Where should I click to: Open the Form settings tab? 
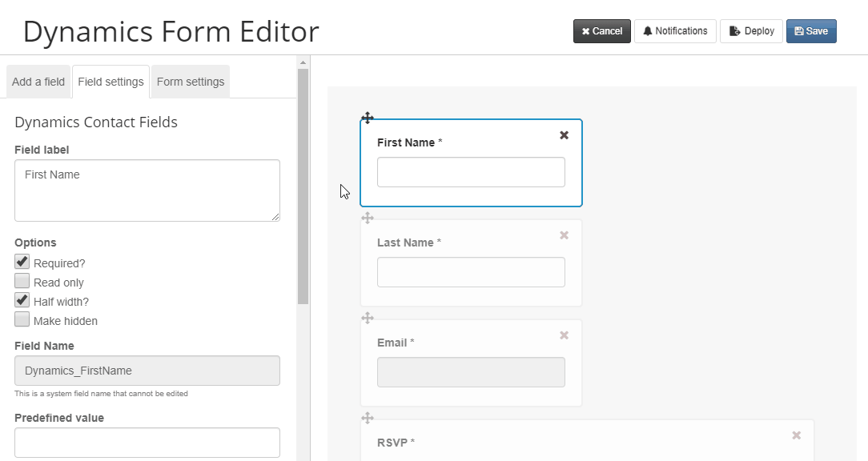click(x=191, y=82)
